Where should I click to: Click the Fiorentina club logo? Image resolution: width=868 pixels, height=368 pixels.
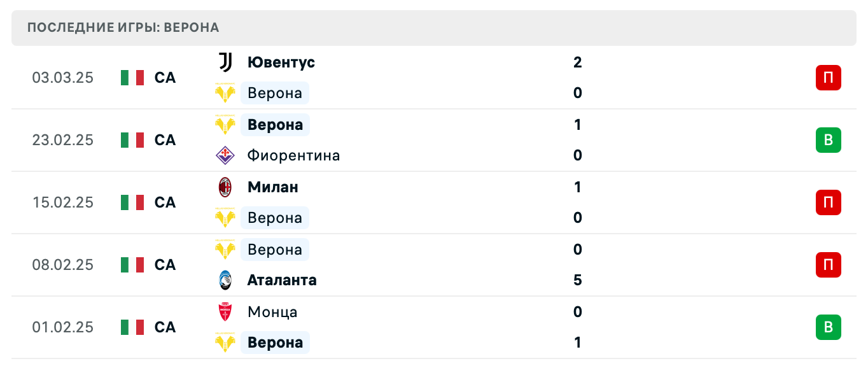tap(225, 155)
